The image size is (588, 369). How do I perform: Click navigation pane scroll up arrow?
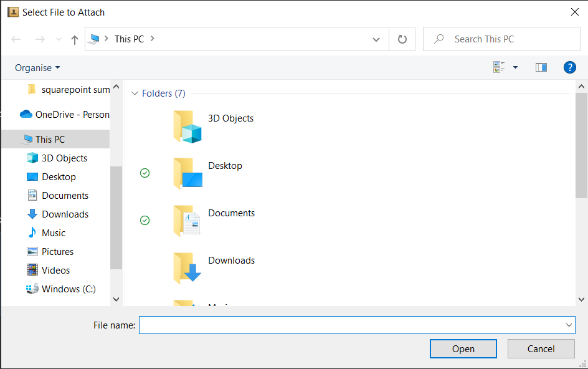pos(116,87)
